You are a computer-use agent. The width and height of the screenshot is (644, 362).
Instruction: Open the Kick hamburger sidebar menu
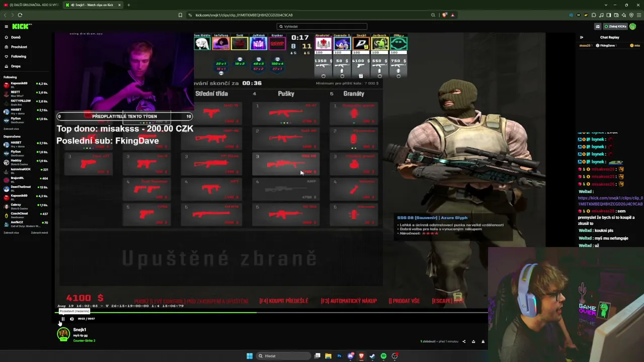(6, 26)
